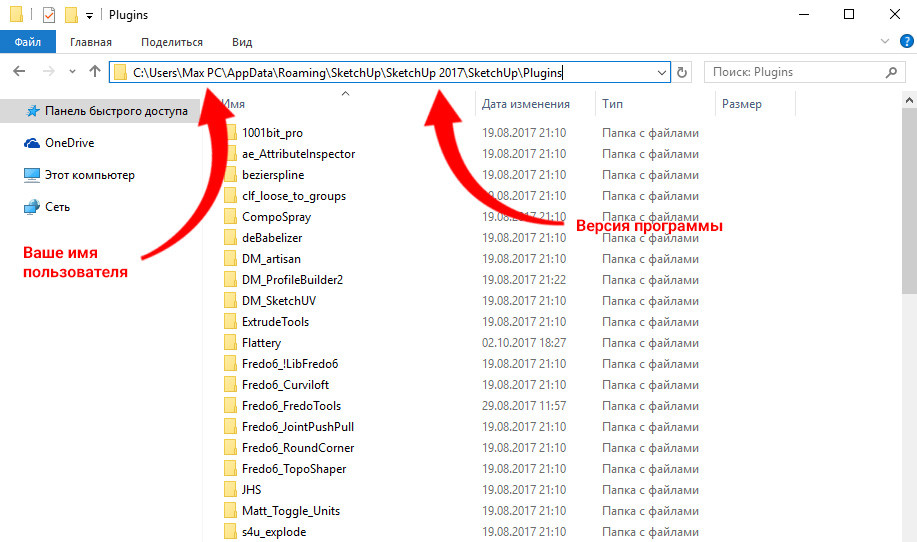This screenshot has width=917, height=542.
Task: Select the Fredo6_Curviloft folder
Action: coord(285,385)
